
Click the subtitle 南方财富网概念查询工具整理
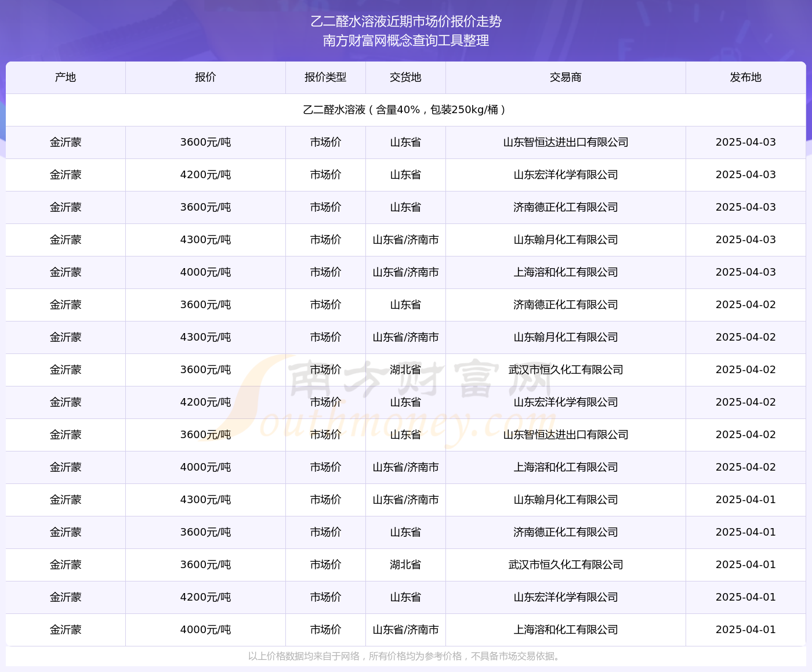(x=406, y=41)
